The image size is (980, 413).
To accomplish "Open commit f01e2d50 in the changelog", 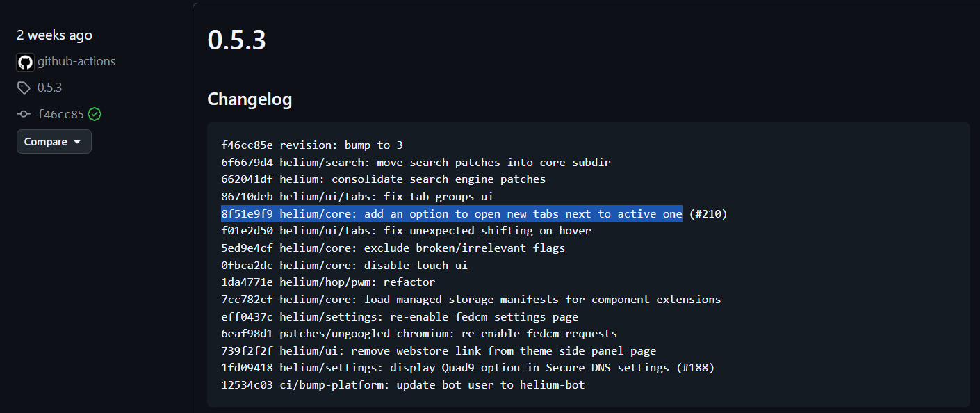I will pyautogui.click(x=247, y=231).
